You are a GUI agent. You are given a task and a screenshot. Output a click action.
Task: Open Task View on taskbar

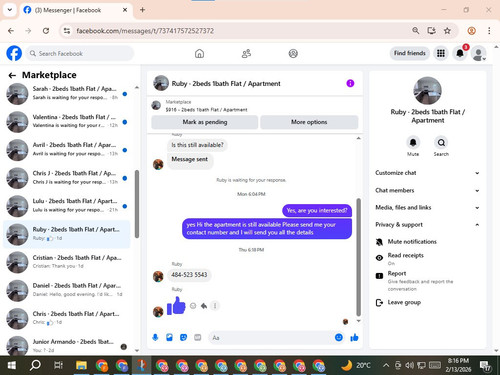[58, 365]
